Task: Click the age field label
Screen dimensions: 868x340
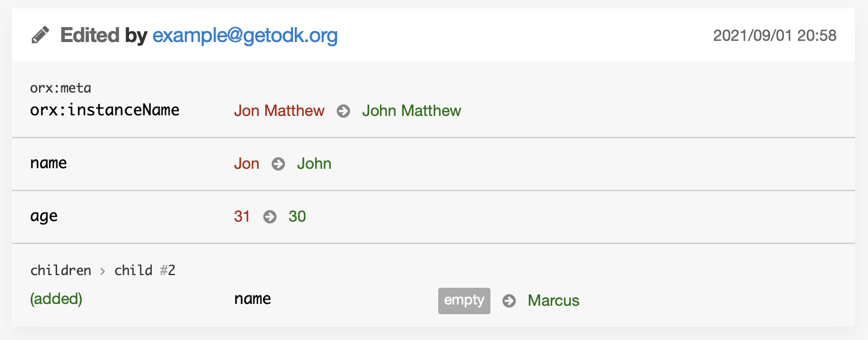Action: [x=44, y=217]
